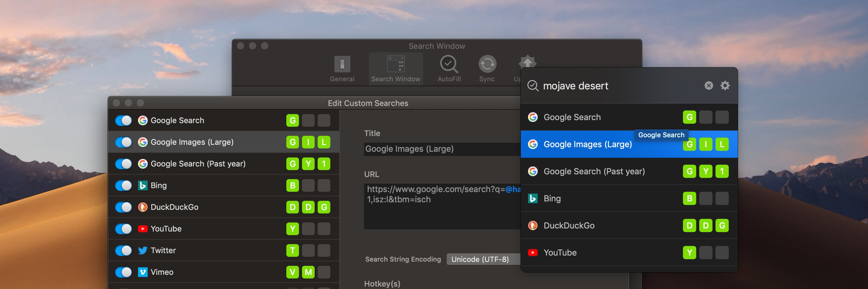Open search settings with the gear icon

click(725, 85)
